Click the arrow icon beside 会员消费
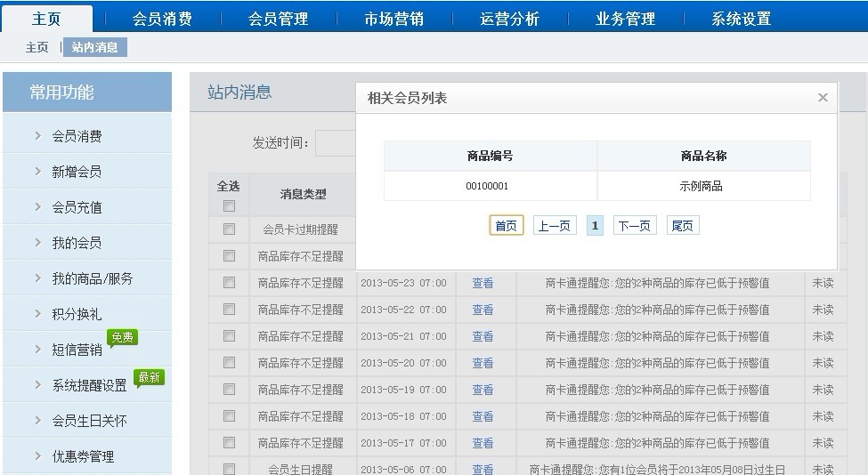The image size is (868, 475). pos(37,136)
